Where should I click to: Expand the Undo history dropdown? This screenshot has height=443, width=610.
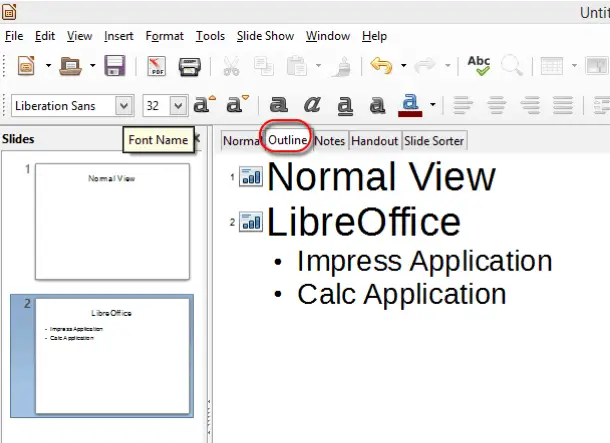404,65
